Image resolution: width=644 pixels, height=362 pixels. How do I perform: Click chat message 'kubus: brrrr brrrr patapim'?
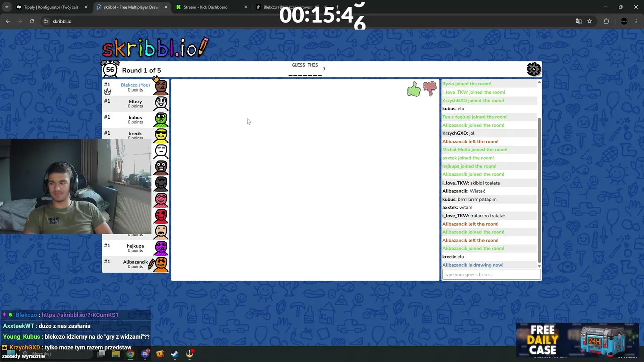click(469, 199)
